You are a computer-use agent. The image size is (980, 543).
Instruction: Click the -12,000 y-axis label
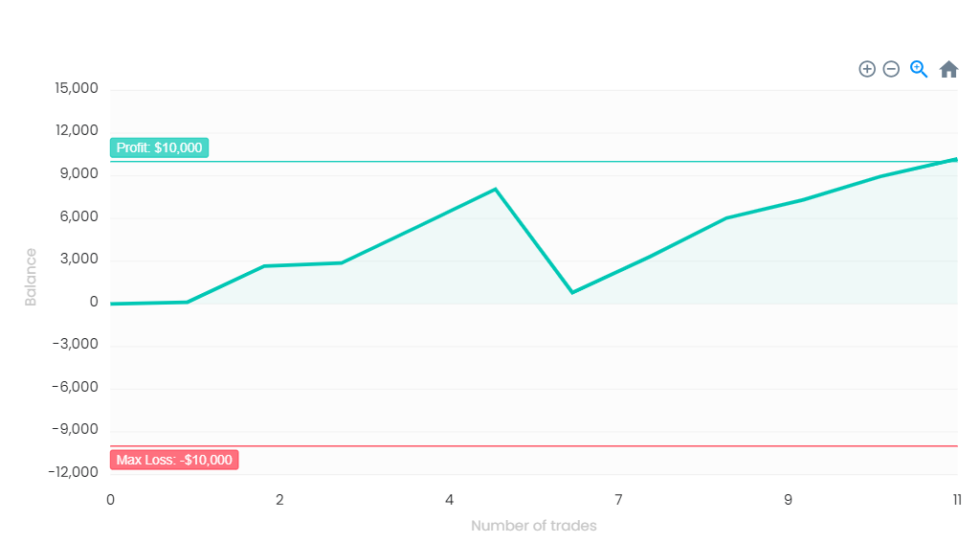coord(73,472)
